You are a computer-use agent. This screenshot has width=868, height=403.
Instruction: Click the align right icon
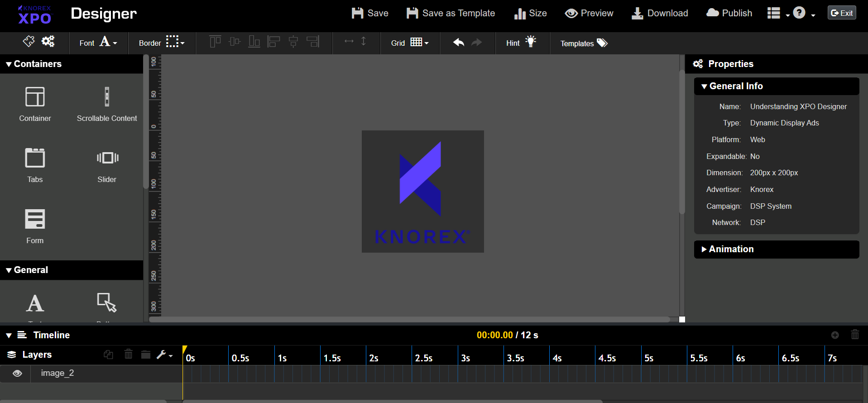point(313,42)
